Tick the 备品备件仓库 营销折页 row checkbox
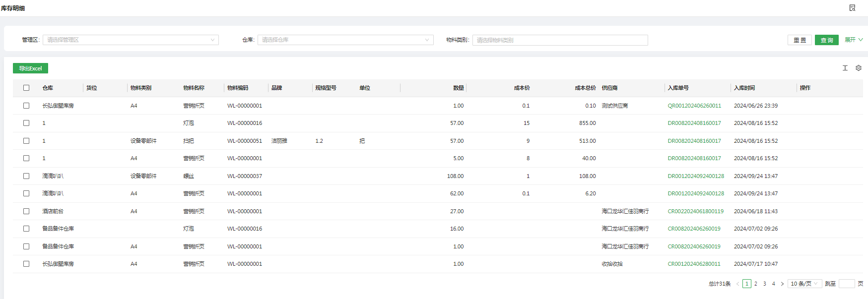868x299 pixels. click(26, 246)
